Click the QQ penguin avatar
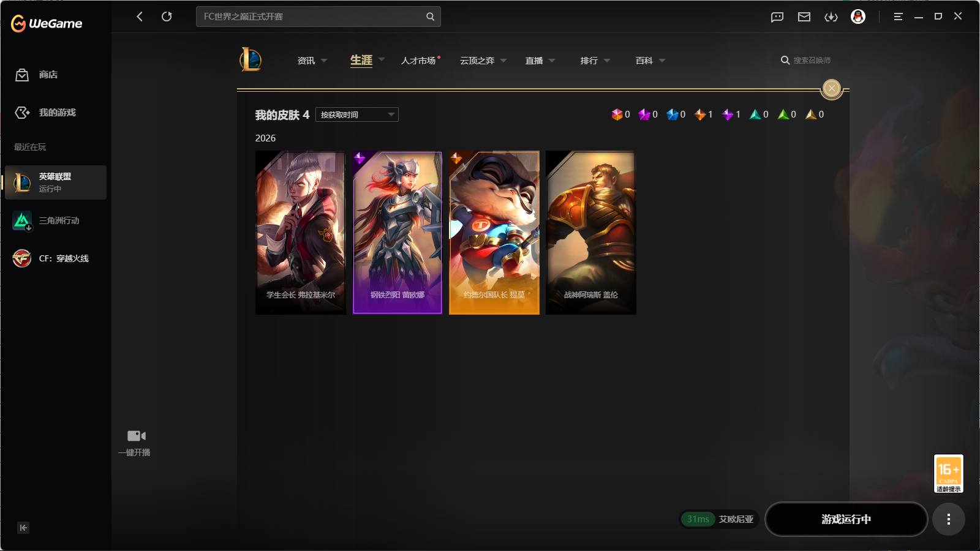This screenshot has width=980, height=551. (858, 17)
